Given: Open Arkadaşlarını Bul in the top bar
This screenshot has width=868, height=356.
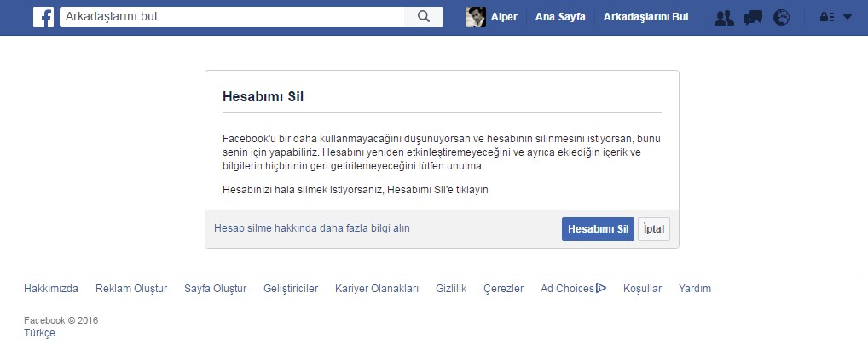Looking at the screenshot, I should [x=645, y=17].
